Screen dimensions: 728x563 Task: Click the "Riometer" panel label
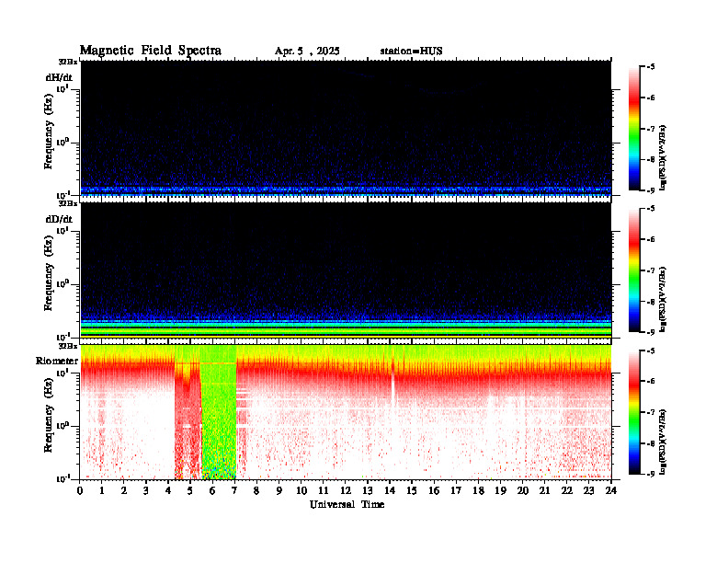pyautogui.click(x=57, y=361)
